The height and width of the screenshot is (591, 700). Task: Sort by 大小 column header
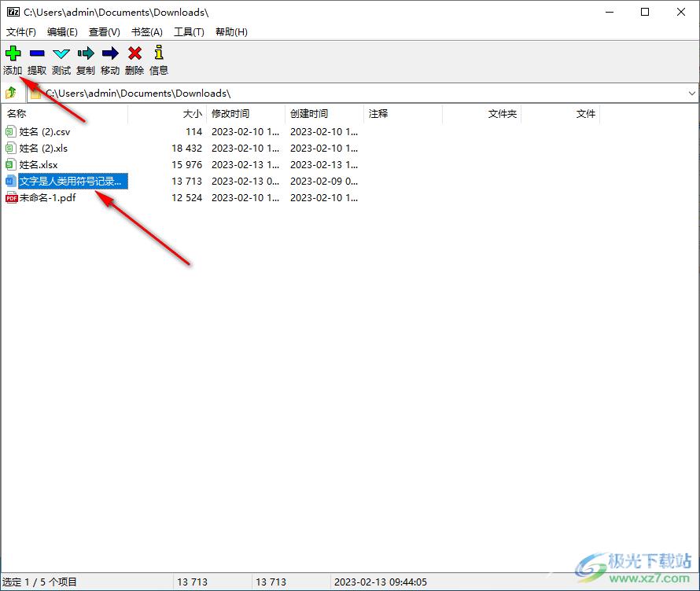click(x=168, y=114)
